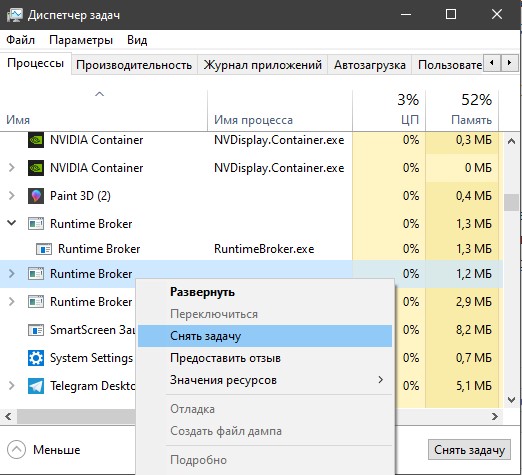Choose Снять задачу in the context menu
Viewport: 522px width, 475px height.
click(265, 336)
